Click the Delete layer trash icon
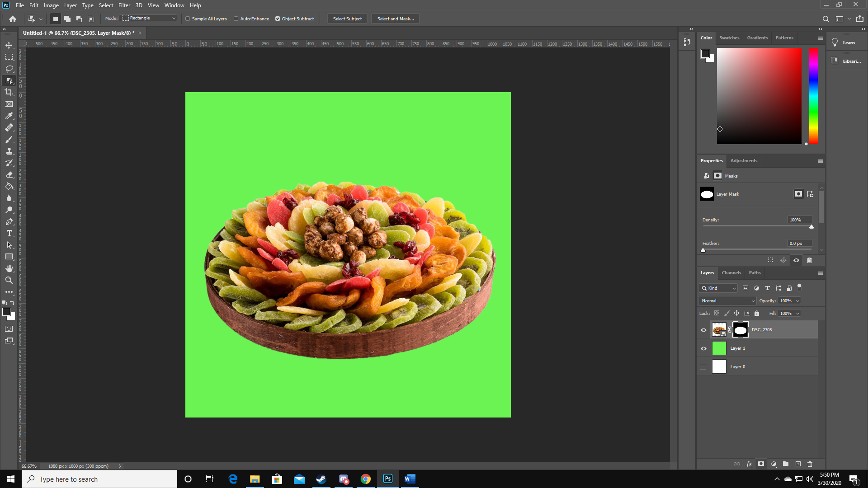The height and width of the screenshot is (488, 868). click(810, 464)
